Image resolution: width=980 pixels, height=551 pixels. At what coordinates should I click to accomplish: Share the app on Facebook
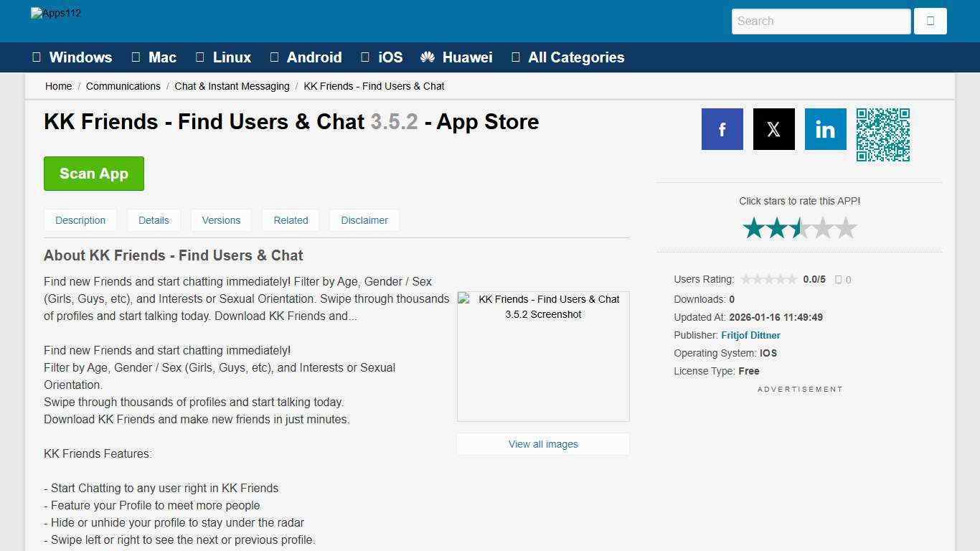[722, 129]
